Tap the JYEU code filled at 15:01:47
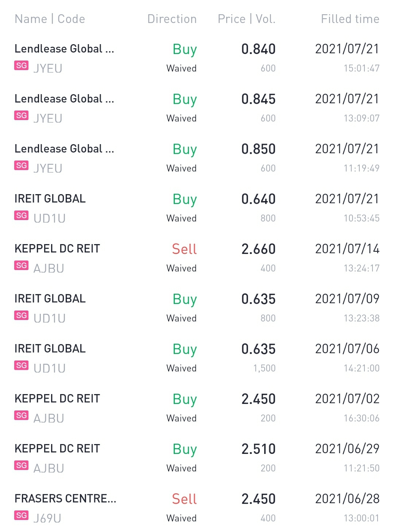 point(48,68)
